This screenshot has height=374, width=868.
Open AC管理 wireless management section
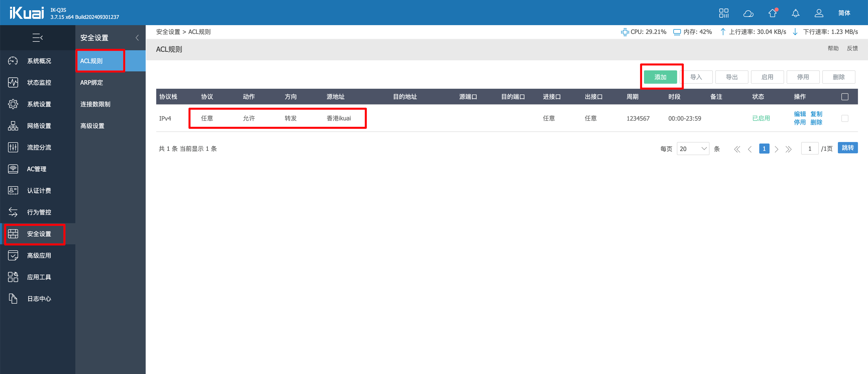[x=36, y=169]
